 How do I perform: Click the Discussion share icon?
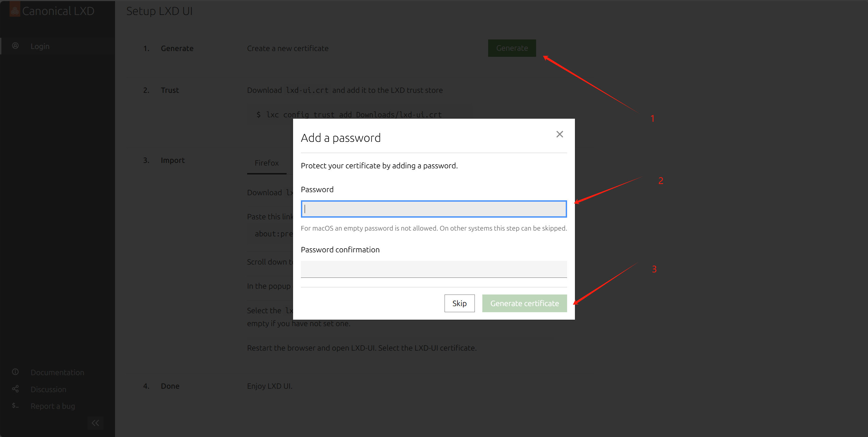[15, 389]
